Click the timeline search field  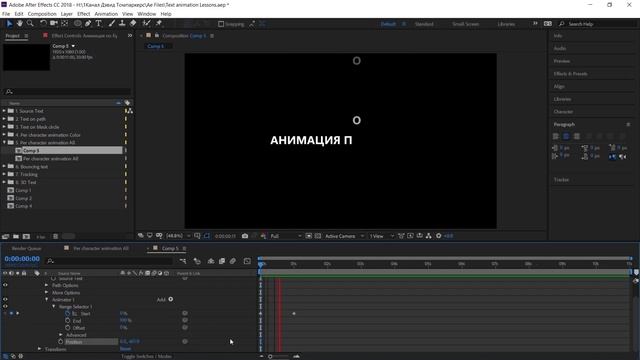pyautogui.click(x=109, y=261)
